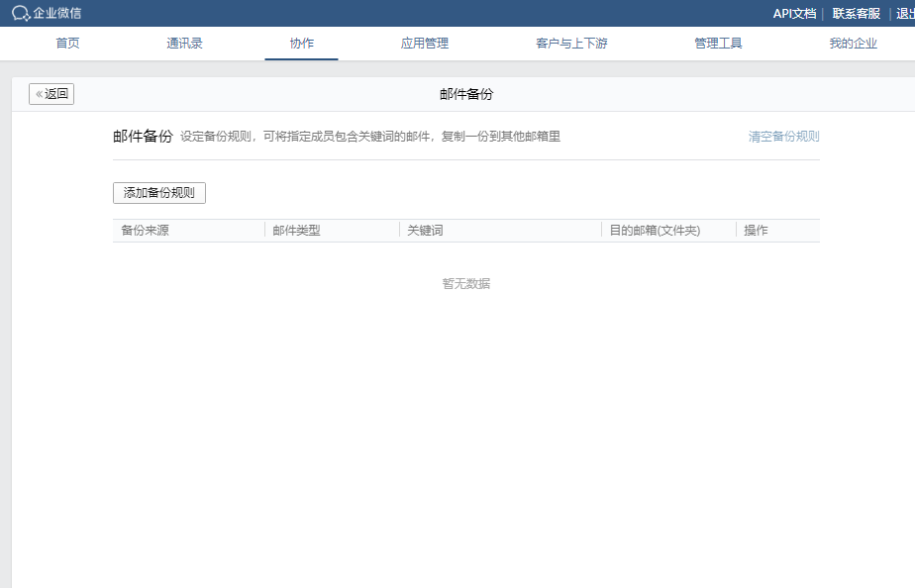Open the 应用管理 tab
The image size is (915, 588).
424,44
